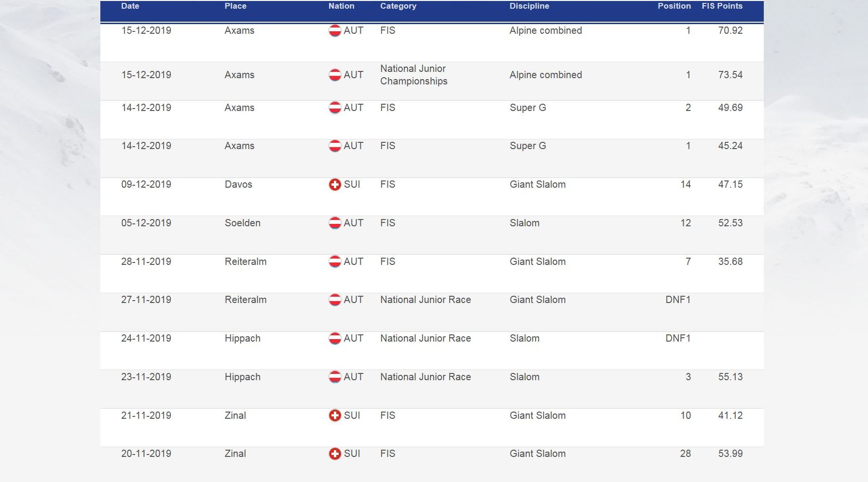The height and width of the screenshot is (482, 868).
Task: Click the Discipline column header
Action: pos(529,6)
